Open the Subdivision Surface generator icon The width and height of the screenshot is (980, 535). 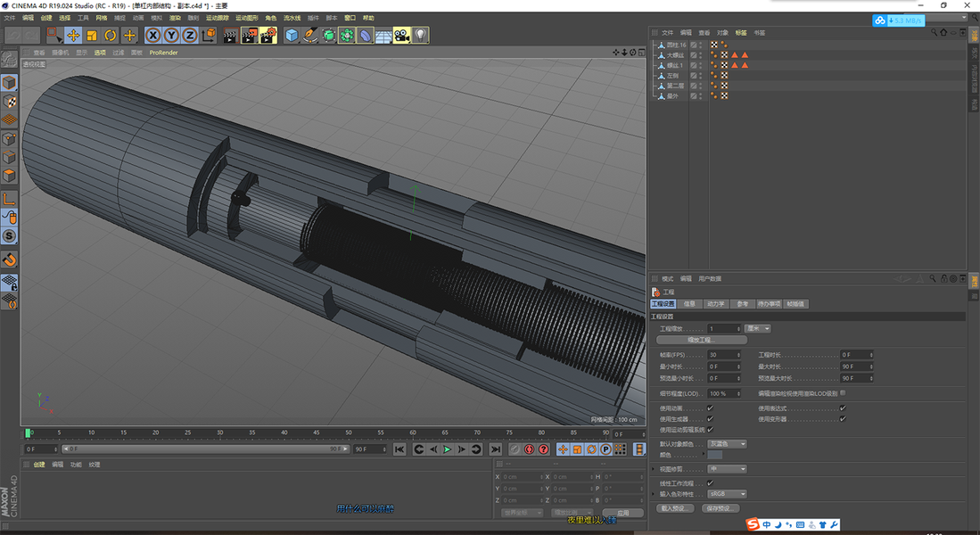click(x=329, y=36)
